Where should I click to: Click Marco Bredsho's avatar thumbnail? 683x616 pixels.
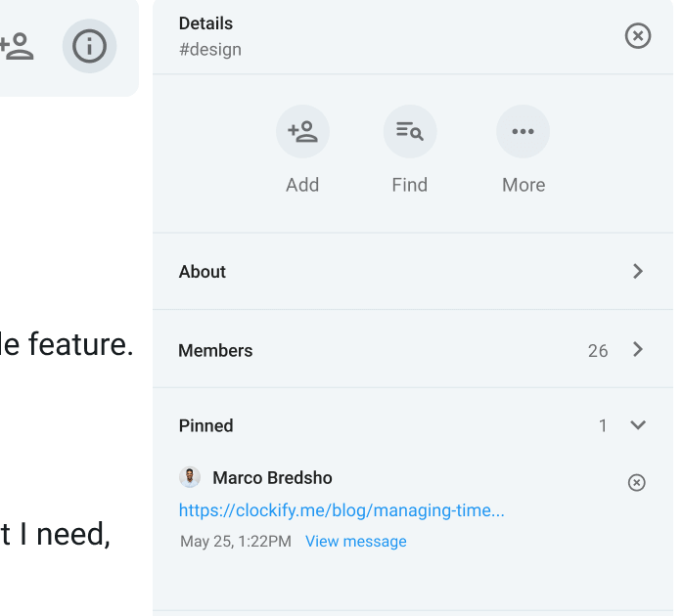tap(190, 477)
